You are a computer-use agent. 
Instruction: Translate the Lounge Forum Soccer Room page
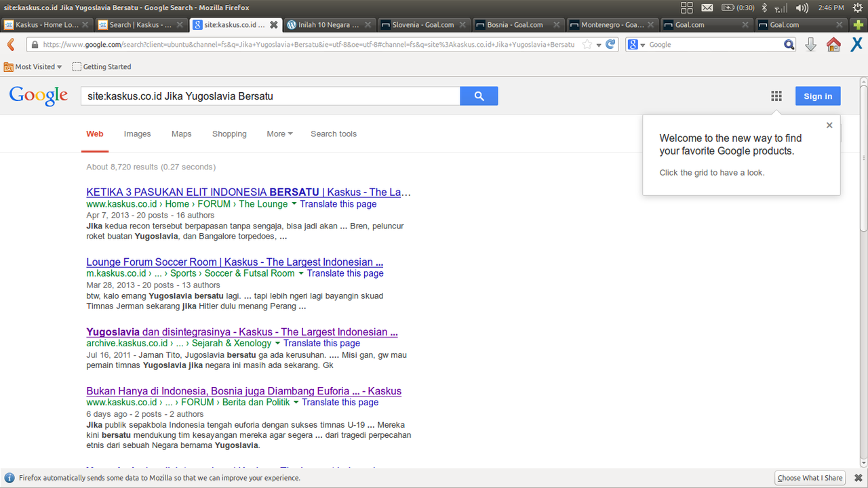[x=345, y=274]
